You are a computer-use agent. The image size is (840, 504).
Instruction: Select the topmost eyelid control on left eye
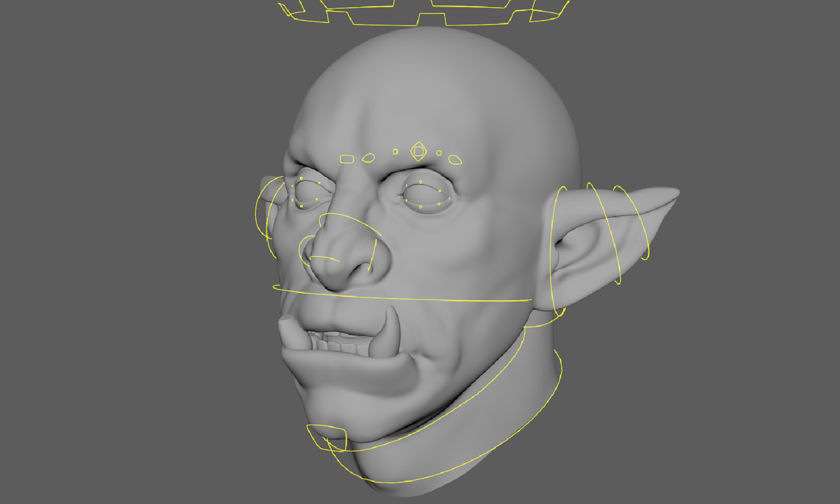tap(301, 178)
